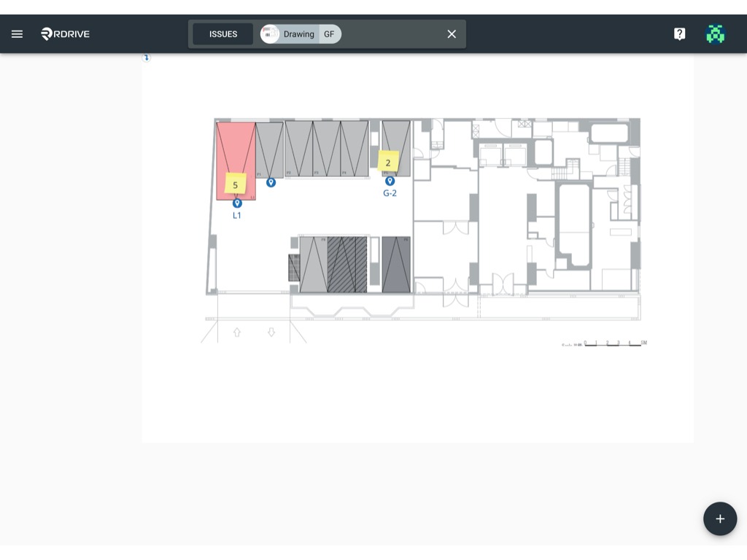Click the L1 text label
This screenshot has width=747, height=560.
pyautogui.click(x=237, y=215)
